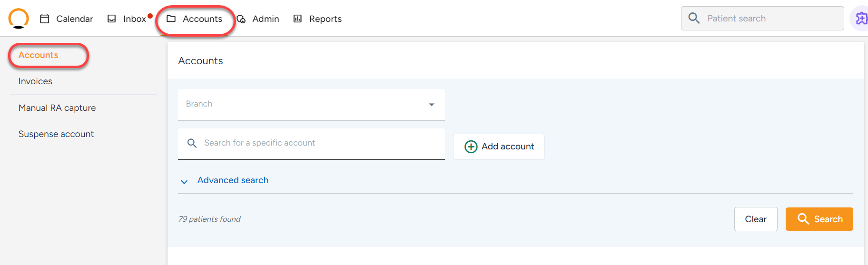Viewport: 868px width, 265px height.
Task: Expand the Advanced search chevron
Action: (x=184, y=181)
